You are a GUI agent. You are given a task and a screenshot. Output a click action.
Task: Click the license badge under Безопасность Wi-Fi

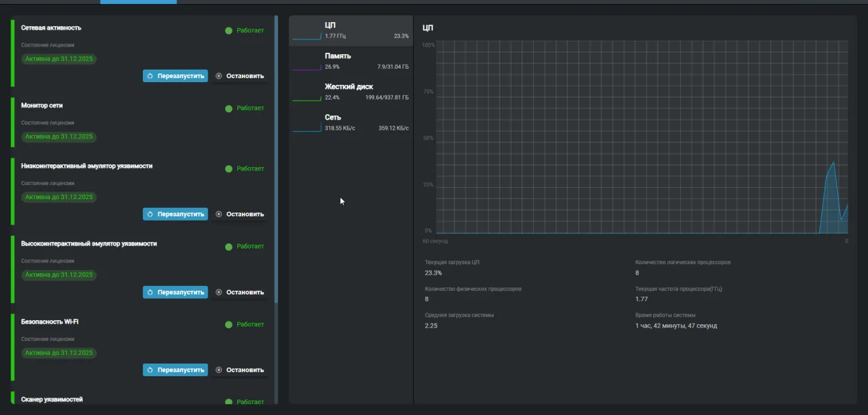(59, 353)
